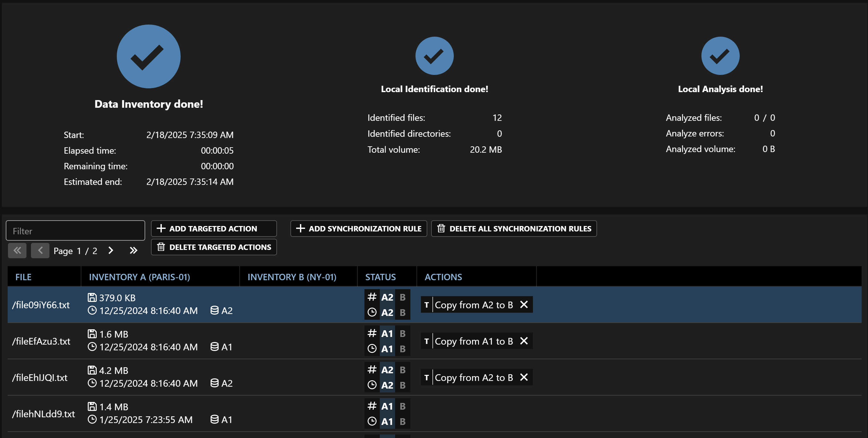
Task: Click the Local Analysis done checkmark icon
Action: click(x=720, y=56)
